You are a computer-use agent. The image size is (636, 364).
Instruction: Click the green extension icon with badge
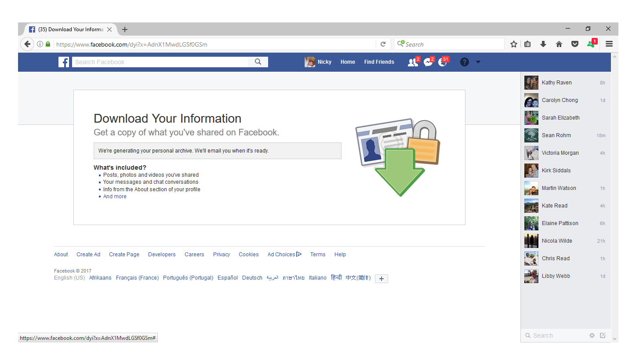pyautogui.click(x=591, y=44)
